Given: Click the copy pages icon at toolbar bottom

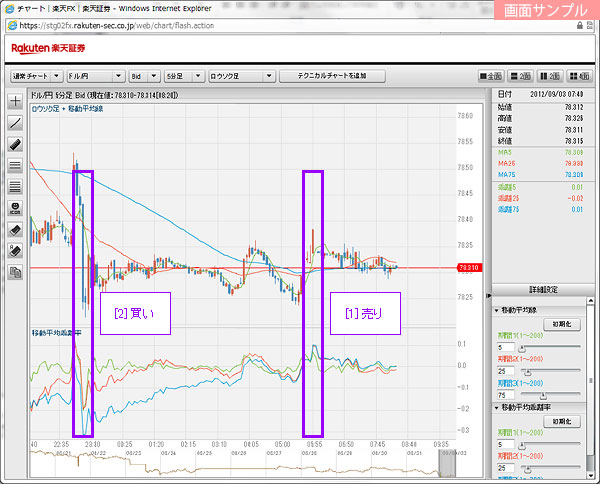Looking at the screenshot, I should pyautogui.click(x=15, y=272).
